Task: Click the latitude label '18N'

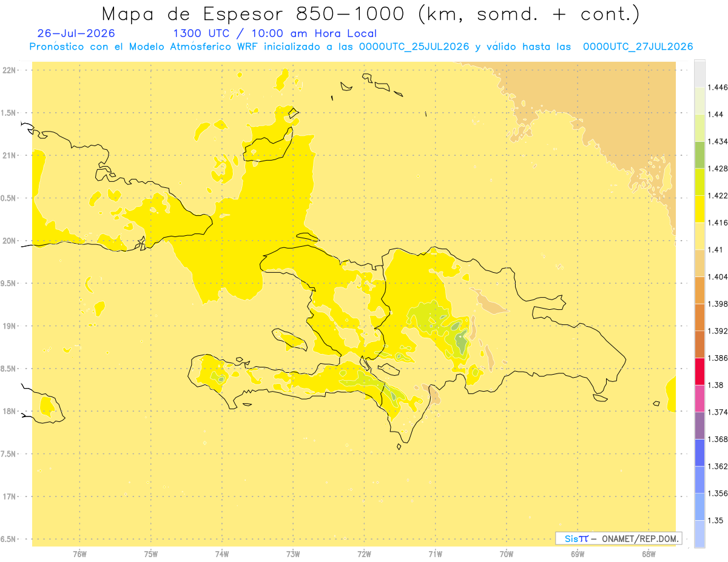Action: (x=9, y=412)
